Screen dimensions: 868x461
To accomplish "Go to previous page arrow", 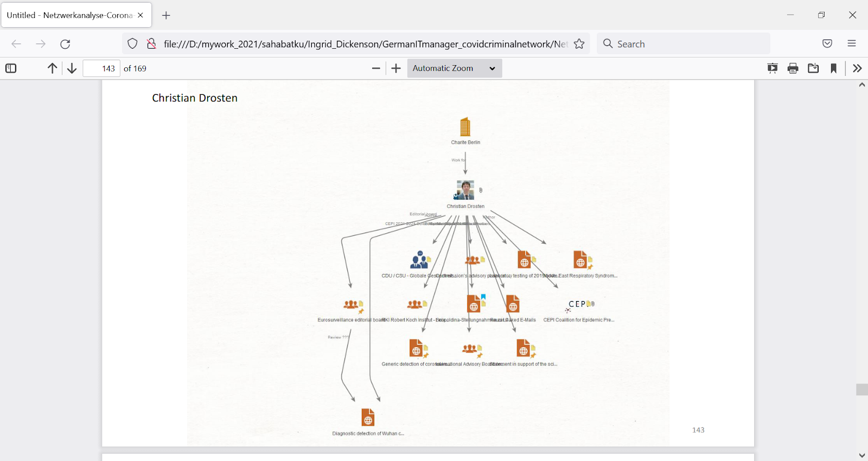I will tap(52, 68).
